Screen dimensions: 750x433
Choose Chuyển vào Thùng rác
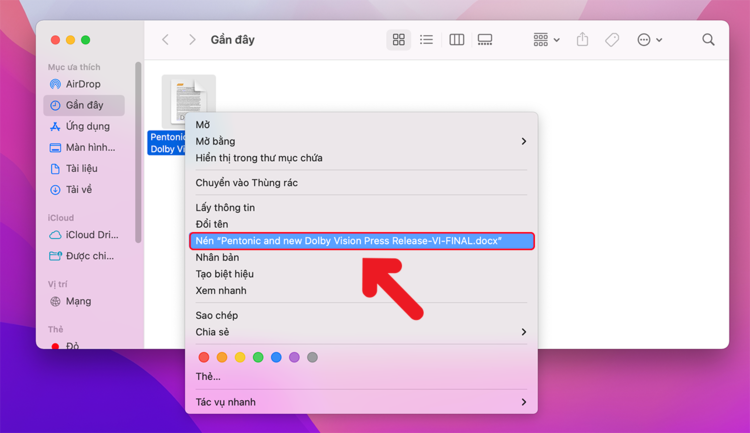click(361, 183)
